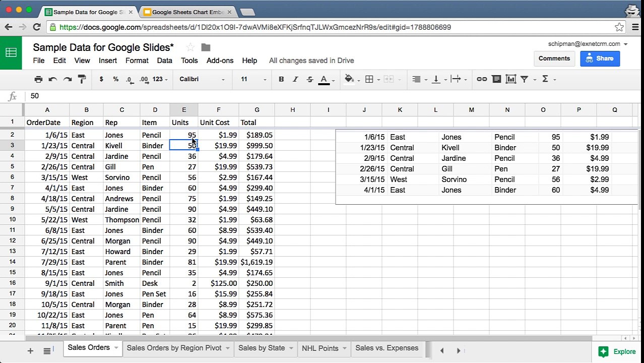Open the Help menu

point(249,60)
